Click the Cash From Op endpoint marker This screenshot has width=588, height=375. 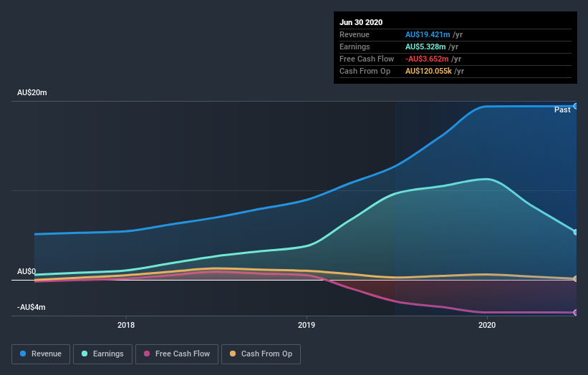click(x=576, y=278)
